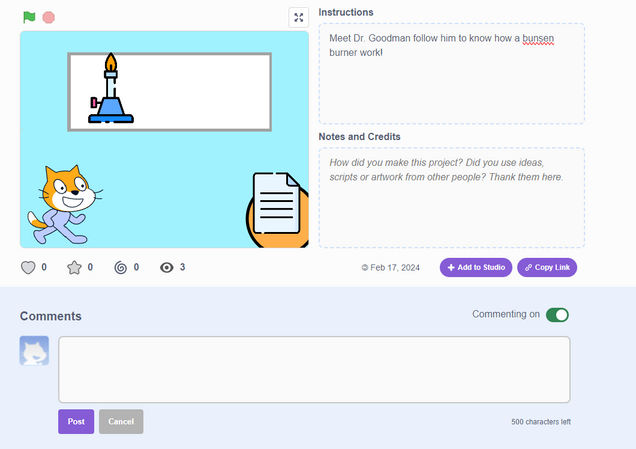Click the star favorite icon
The height and width of the screenshot is (449, 636).
[74, 268]
